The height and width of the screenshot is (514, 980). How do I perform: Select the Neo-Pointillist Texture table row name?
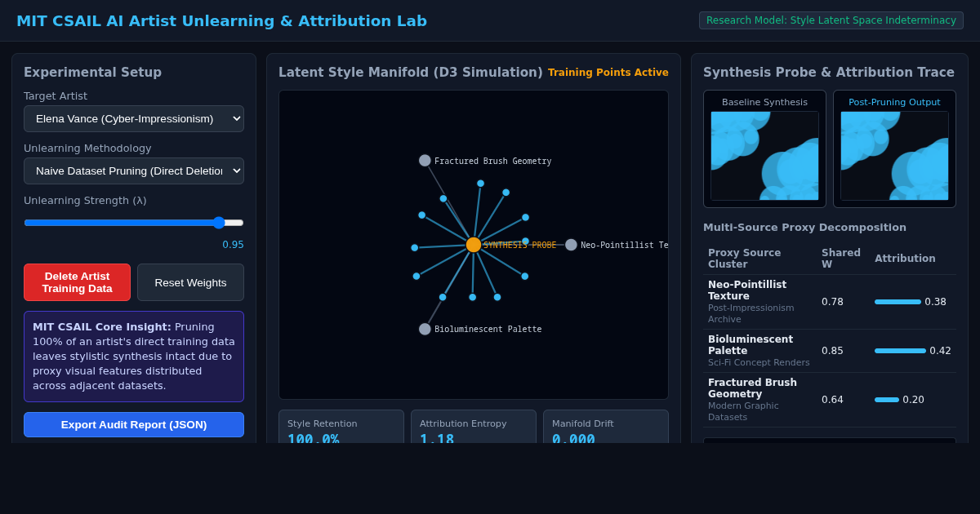(747, 290)
